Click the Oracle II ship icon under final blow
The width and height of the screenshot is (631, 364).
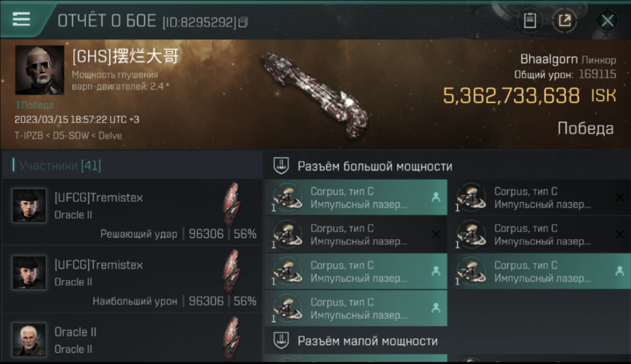click(x=231, y=204)
